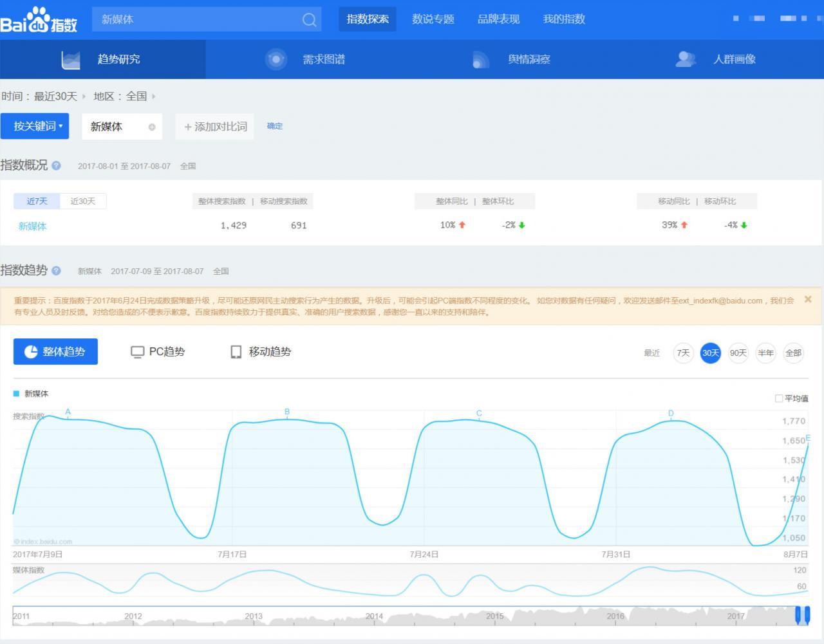The width and height of the screenshot is (824, 644).
Task: Open the 按关键词 dropdown
Action: tap(35, 126)
